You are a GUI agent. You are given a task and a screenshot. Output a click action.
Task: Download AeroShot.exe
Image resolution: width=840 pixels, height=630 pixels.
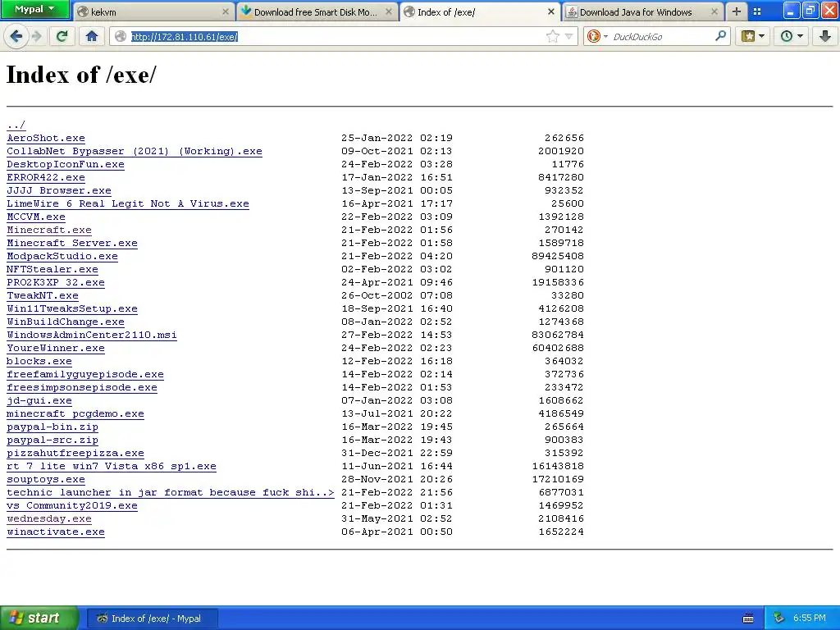pos(46,138)
